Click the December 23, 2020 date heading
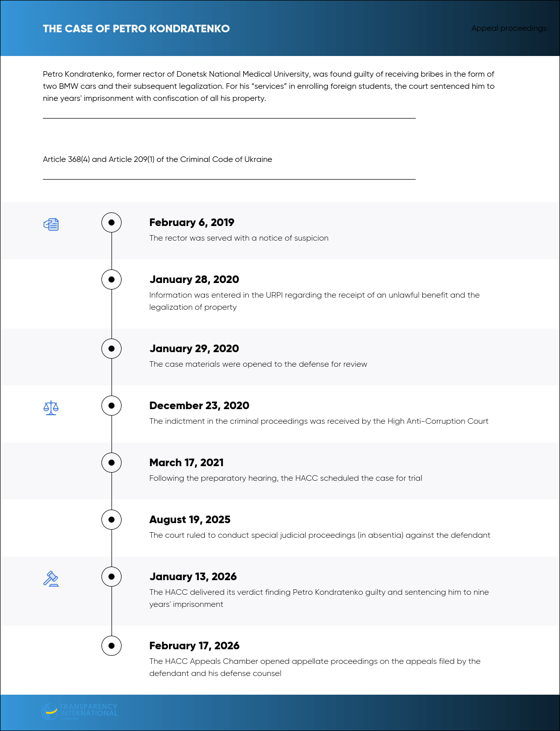 (x=199, y=406)
